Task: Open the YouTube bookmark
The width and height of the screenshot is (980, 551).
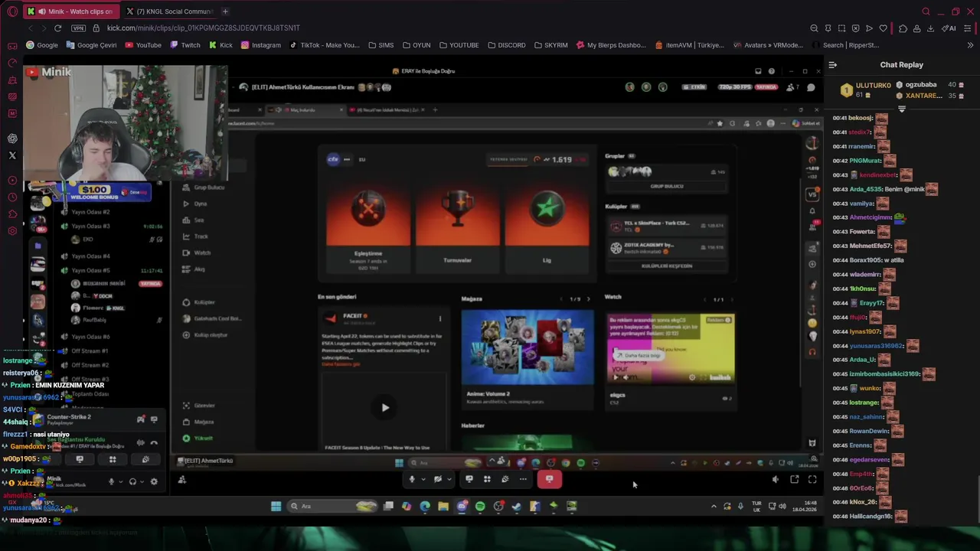Action: pos(143,45)
